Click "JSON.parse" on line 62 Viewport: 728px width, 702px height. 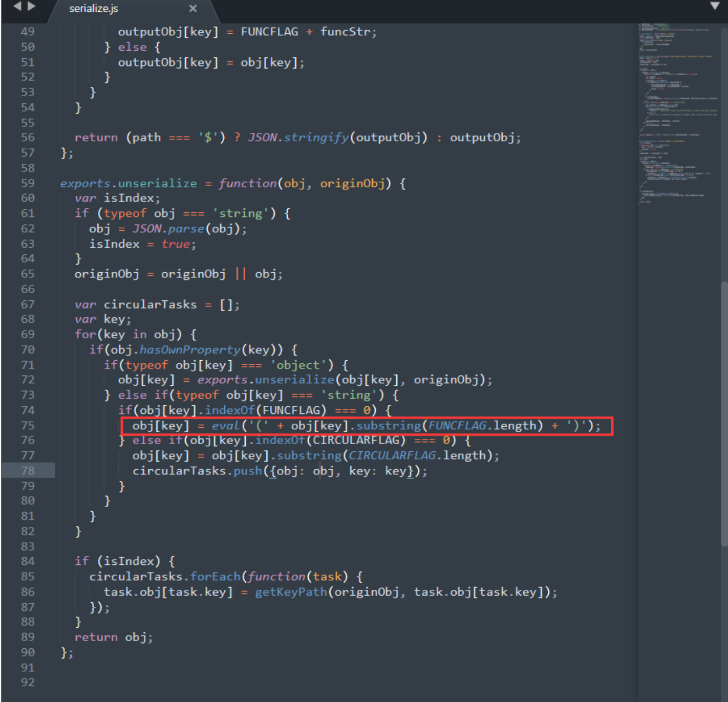(168, 229)
